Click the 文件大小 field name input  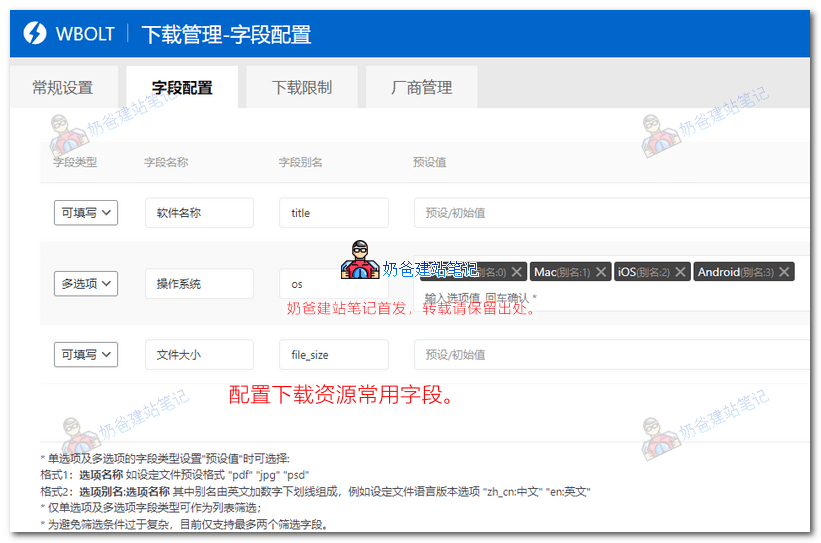pyautogui.click(x=199, y=354)
